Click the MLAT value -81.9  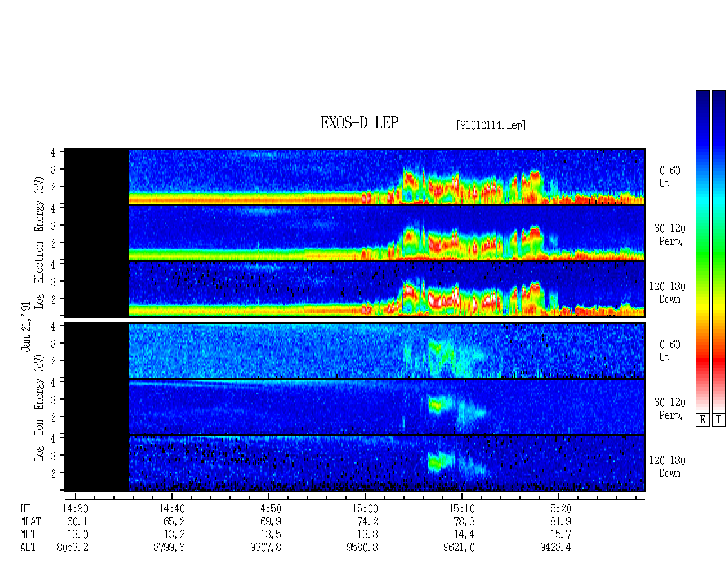click(x=558, y=521)
